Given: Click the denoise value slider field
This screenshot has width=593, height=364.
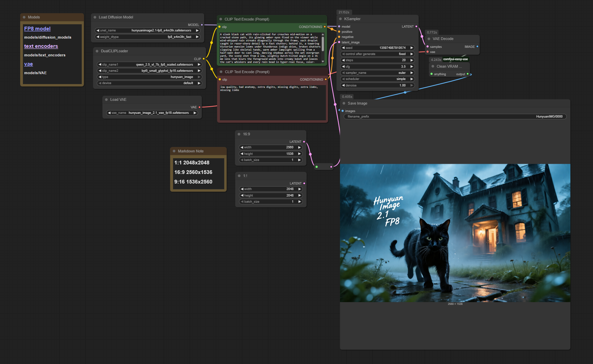Looking at the screenshot, I should 378,85.
